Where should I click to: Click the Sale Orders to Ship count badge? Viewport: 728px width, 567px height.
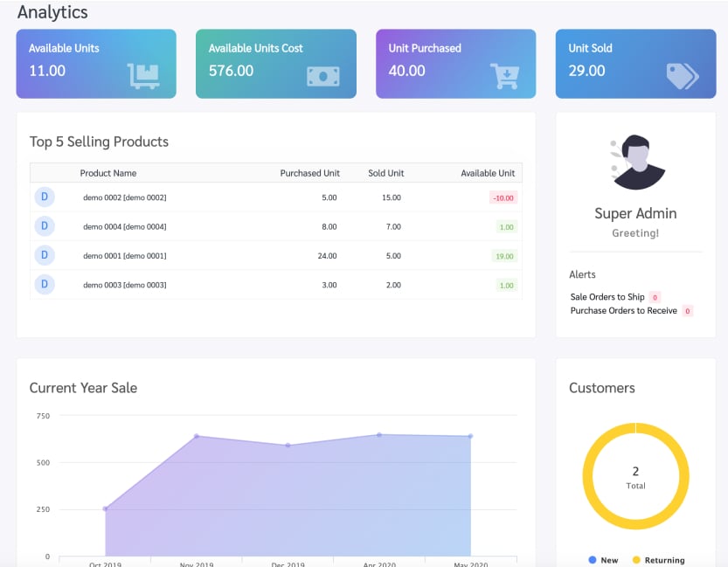pyautogui.click(x=655, y=297)
